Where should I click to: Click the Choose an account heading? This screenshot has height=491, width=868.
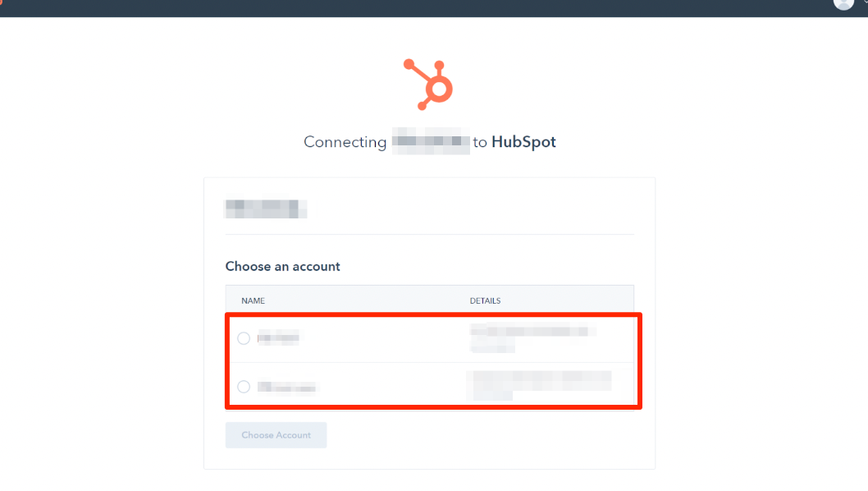(282, 267)
